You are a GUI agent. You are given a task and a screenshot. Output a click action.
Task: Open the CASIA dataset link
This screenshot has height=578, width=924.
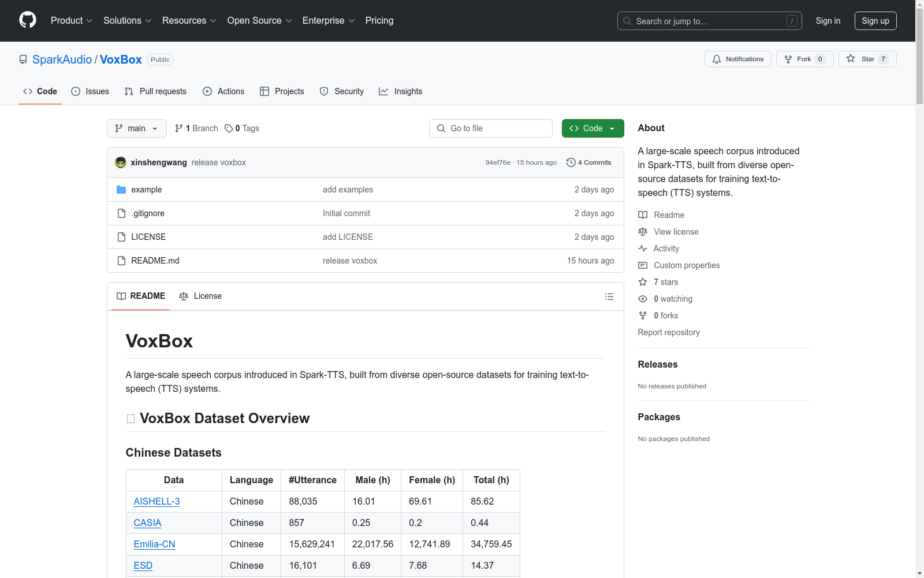click(147, 523)
